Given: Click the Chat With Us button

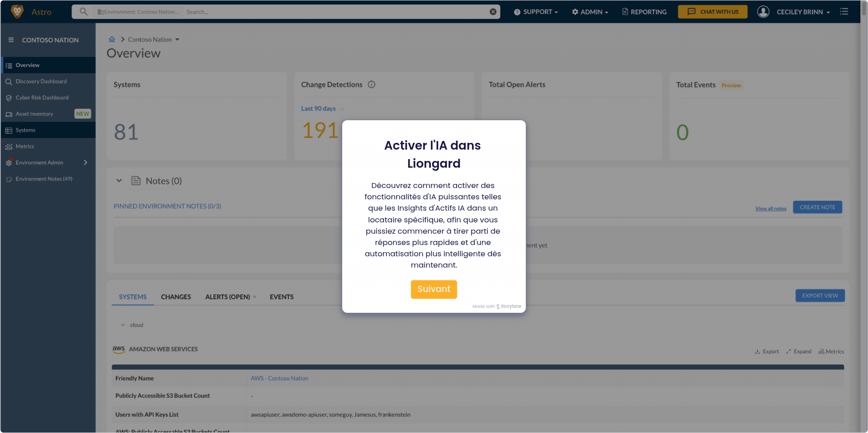Looking at the screenshot, I should [712, 12].
